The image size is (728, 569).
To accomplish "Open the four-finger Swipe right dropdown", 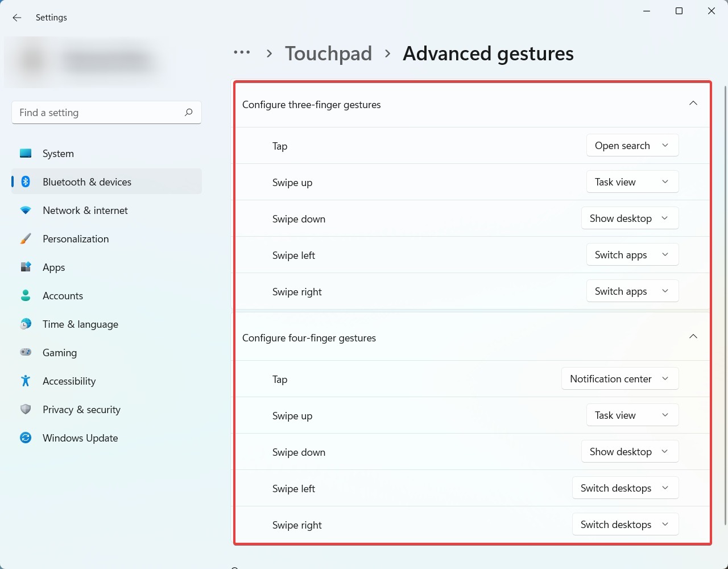I will [624, 524].
